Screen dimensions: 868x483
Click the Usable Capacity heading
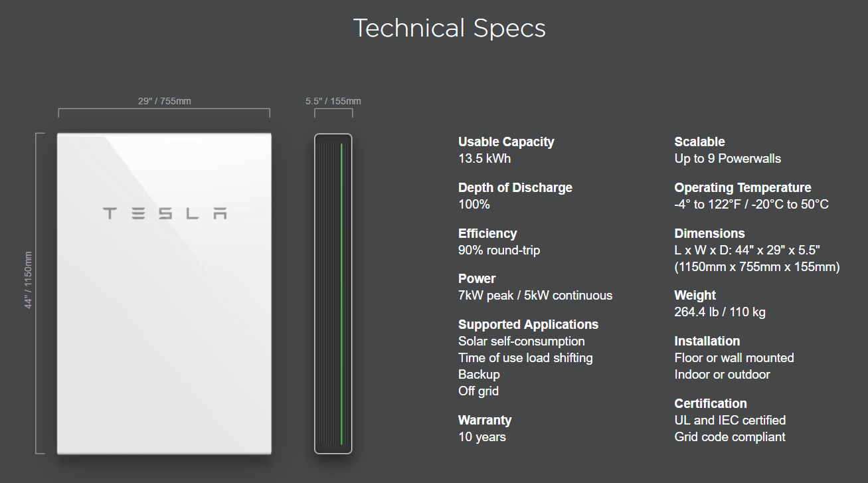coord(506,142)
